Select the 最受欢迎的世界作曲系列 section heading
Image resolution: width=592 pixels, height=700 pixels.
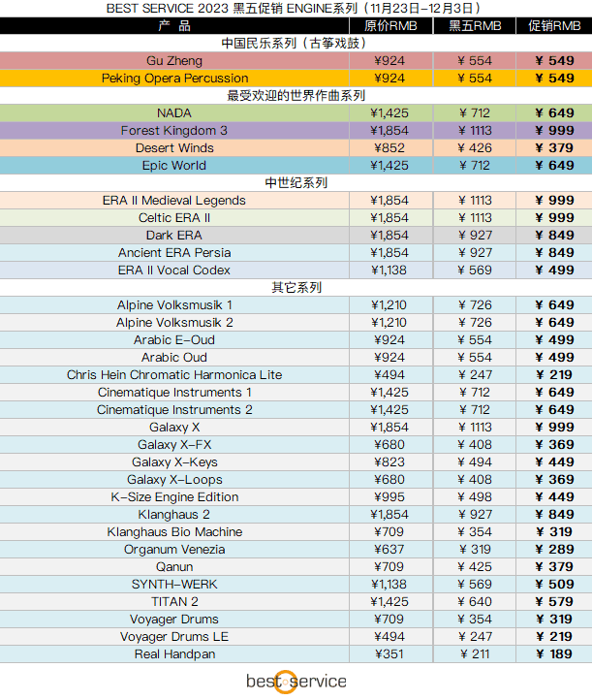pyautogui.click(x=296, y=96)
